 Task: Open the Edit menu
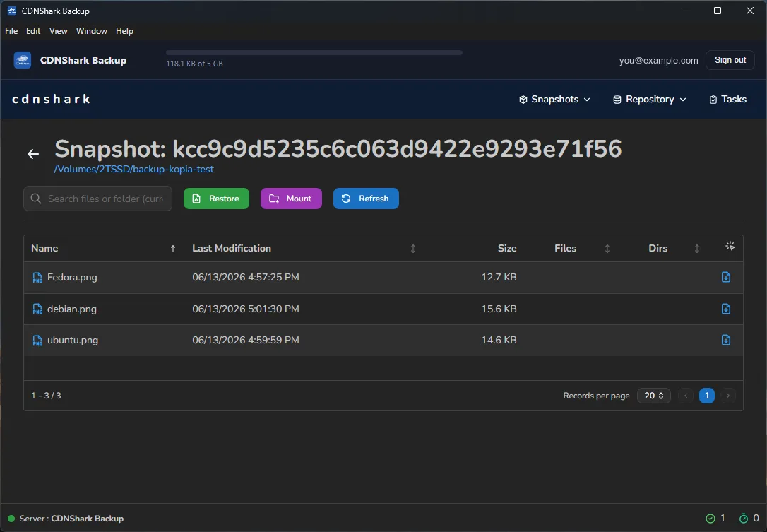coord(33,31)
